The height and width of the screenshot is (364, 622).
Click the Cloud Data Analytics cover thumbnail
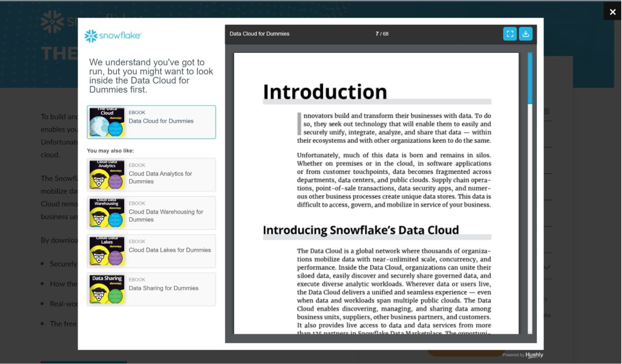[107, 175]
